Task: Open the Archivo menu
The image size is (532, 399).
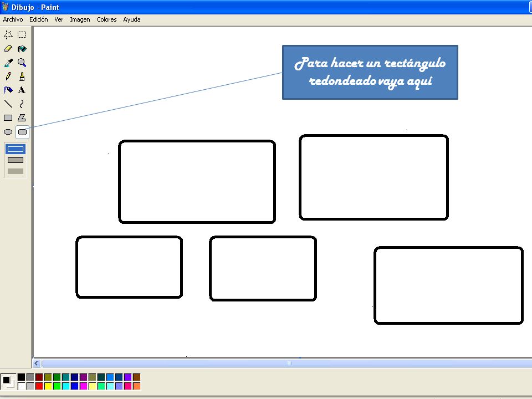Action: (13, 19)
